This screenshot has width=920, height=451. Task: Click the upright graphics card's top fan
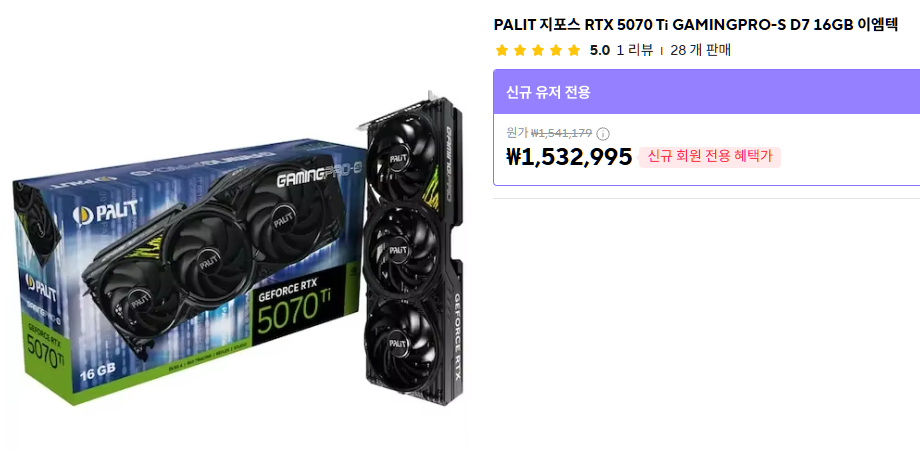click(399, 157)
